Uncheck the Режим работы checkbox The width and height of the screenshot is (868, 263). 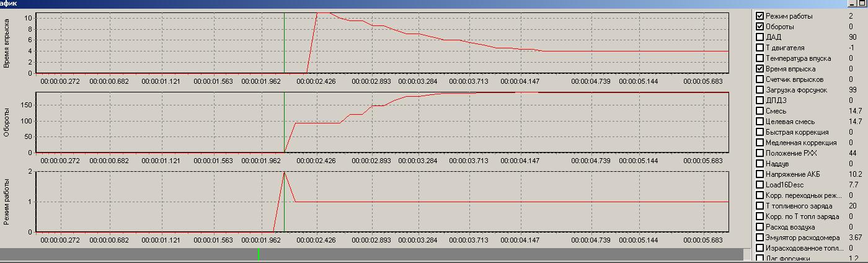760,16
